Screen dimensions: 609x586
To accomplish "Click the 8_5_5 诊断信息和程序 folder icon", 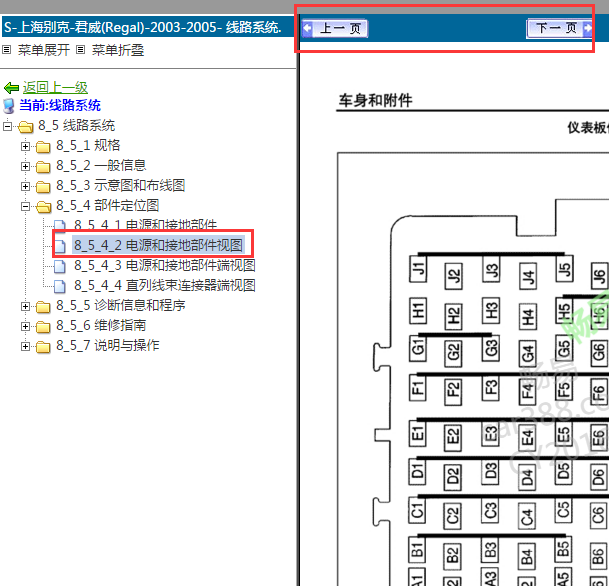I will [43, 307].
